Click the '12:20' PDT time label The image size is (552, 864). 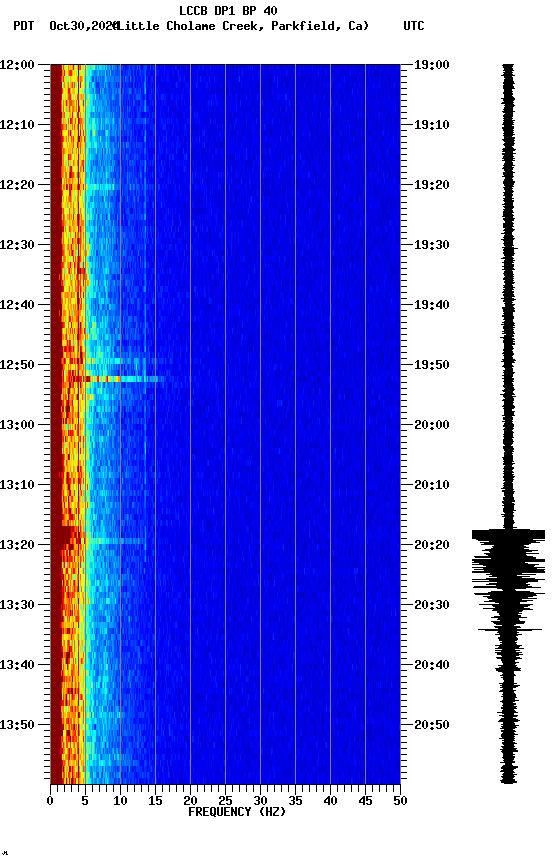(x=17, y=185)
